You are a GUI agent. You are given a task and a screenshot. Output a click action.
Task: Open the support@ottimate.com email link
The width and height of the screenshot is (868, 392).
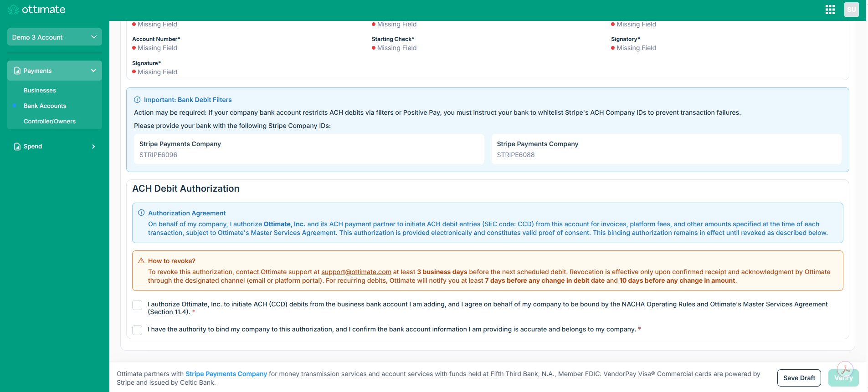point(356,272)
